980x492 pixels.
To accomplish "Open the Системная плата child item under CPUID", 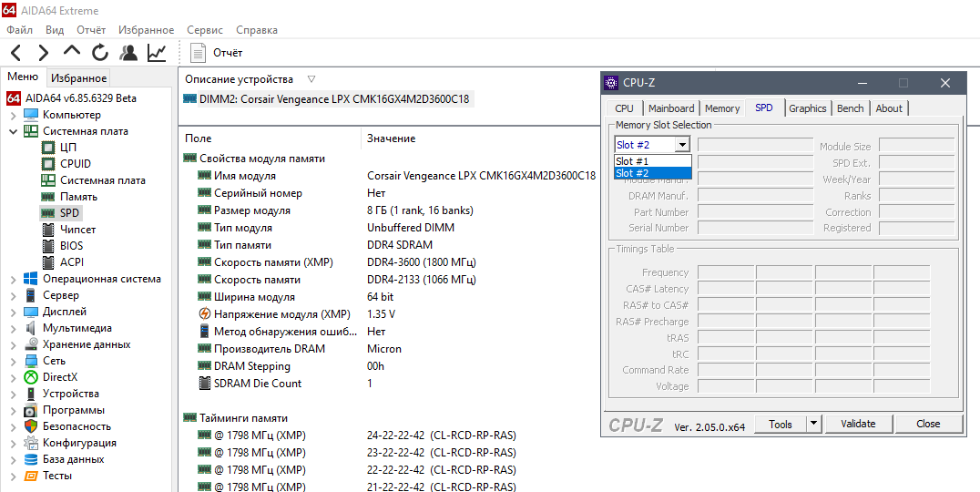I will point(94,180).
